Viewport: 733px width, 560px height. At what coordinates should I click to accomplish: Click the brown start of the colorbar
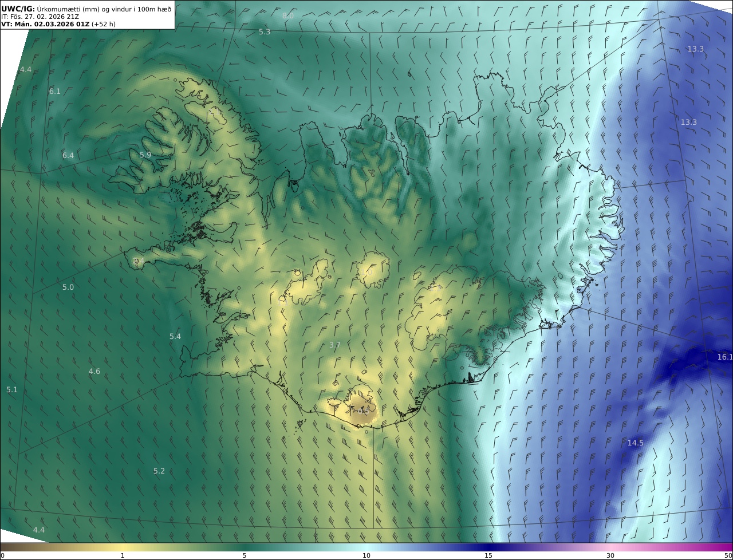click(6, 547)
